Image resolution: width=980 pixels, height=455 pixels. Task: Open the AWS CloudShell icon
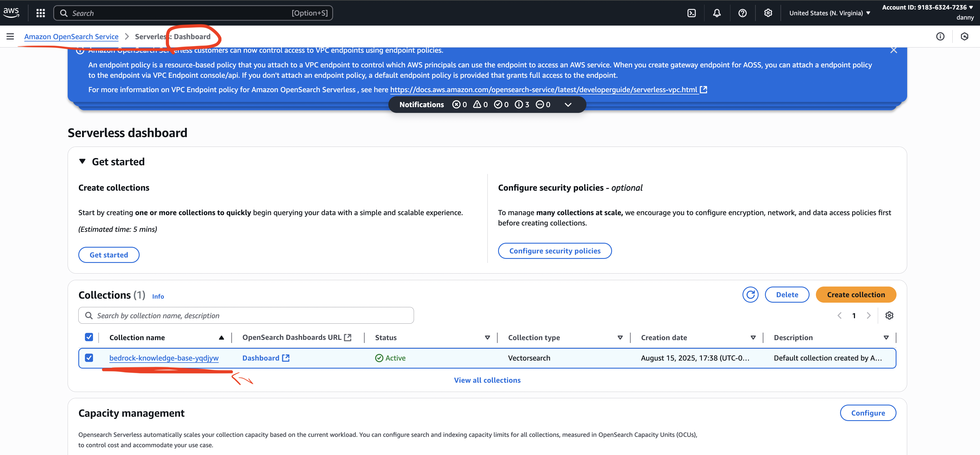pos(691,13)
